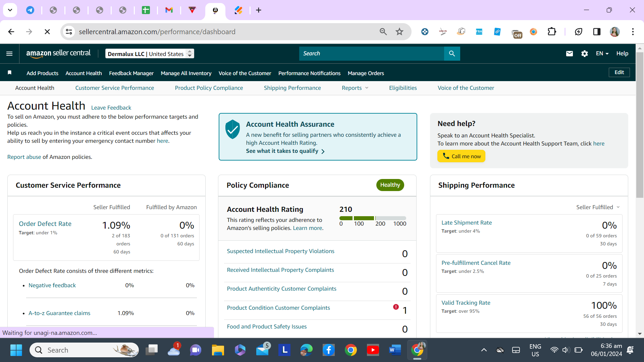Open the Seller Fulfilled dropdown in Shipping Performance
This screenshot has width=644, height=362.
click(598, 207)
